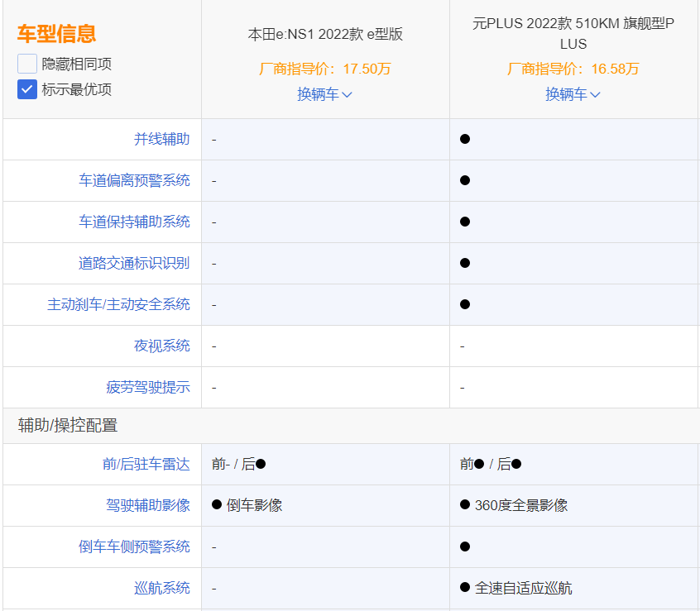Open the 车道偏离预警系统 link
Viewport: 700px width, 611px height.
(134, 180)
